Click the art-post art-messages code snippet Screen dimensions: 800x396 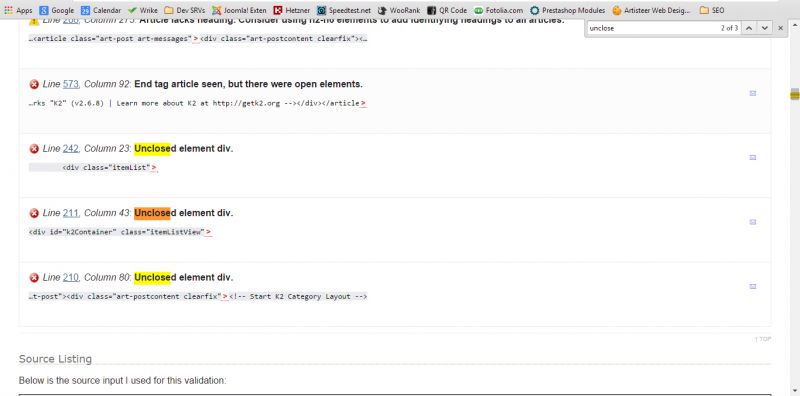198,39
